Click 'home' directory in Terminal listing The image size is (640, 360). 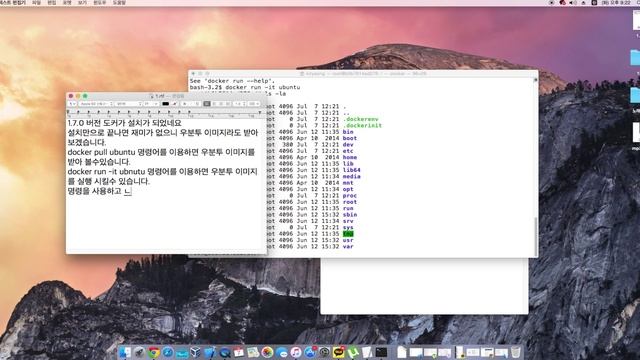pos(350,157)
